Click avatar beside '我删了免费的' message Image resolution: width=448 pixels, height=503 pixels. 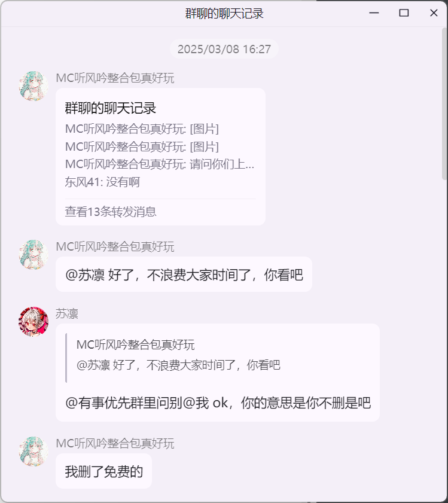point(33,452)
